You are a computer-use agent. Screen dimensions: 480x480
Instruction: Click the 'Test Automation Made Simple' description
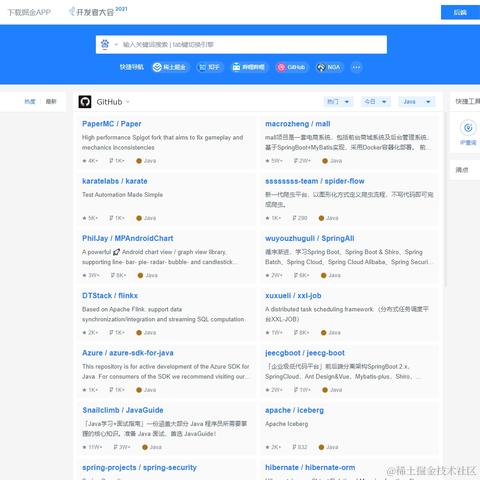click(122, 195)
